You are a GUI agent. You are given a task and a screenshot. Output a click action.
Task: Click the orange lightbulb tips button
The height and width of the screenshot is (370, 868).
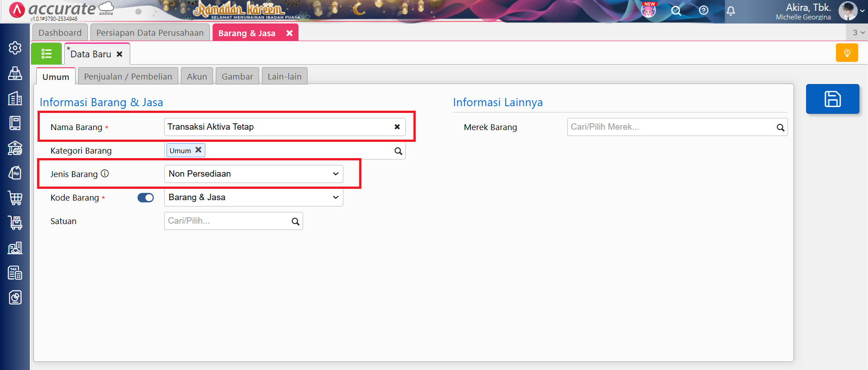(x=847, y=53)
